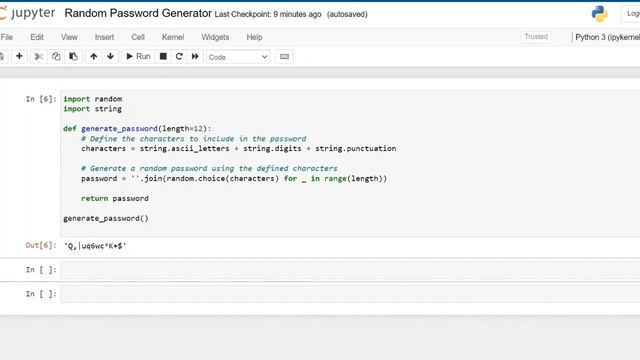Click the In [6] cell prompt
Viewport: 640px width, 360px height.
click(x=41, y=99)
